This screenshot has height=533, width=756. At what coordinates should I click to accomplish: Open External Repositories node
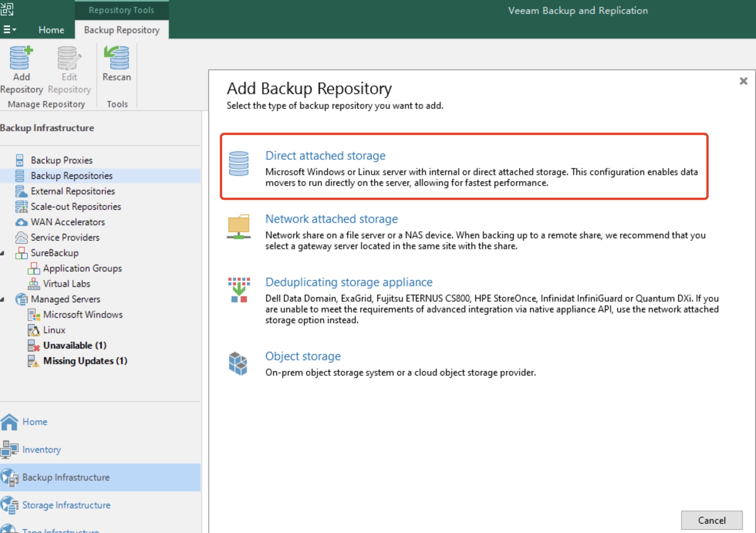tap(73, 191)
